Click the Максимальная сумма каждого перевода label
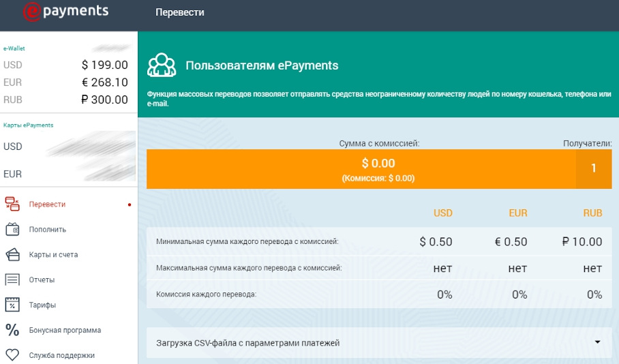 coord(249,268)
